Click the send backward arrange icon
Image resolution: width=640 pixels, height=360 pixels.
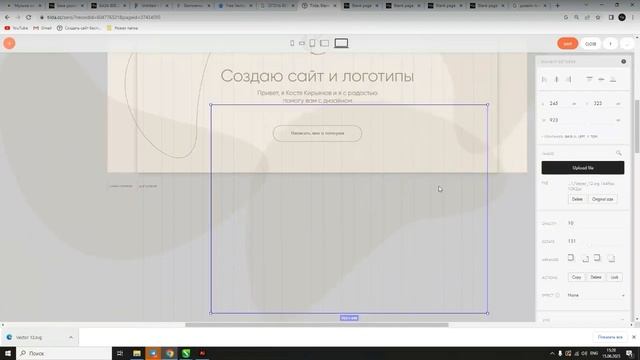[585, 258]
